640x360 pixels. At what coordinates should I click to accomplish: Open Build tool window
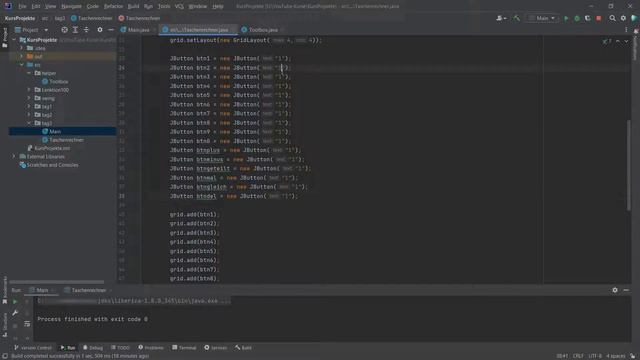click(243, 348)
